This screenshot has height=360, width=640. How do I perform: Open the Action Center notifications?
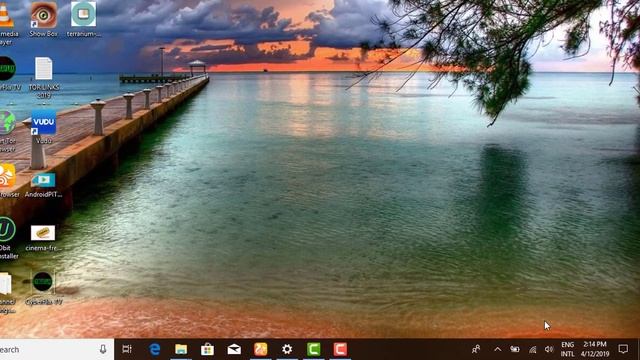pyautogui.click(x=623, y=349)
